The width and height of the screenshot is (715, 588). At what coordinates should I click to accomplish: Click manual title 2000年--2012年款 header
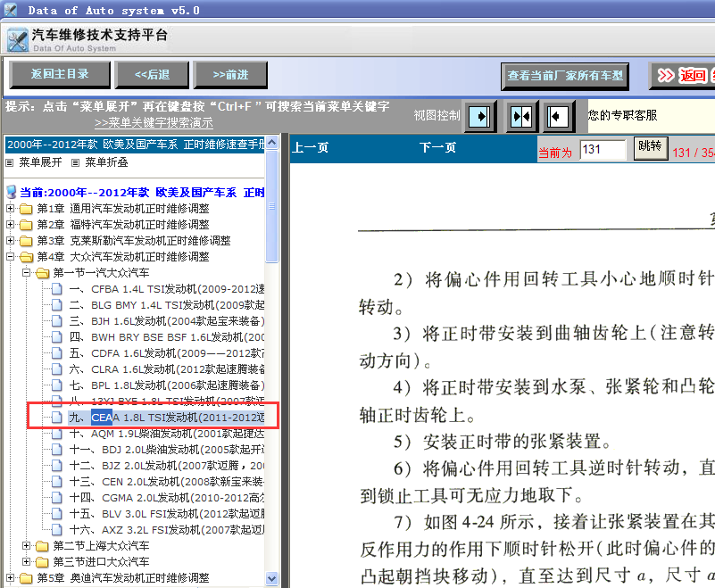pos(136,145)
